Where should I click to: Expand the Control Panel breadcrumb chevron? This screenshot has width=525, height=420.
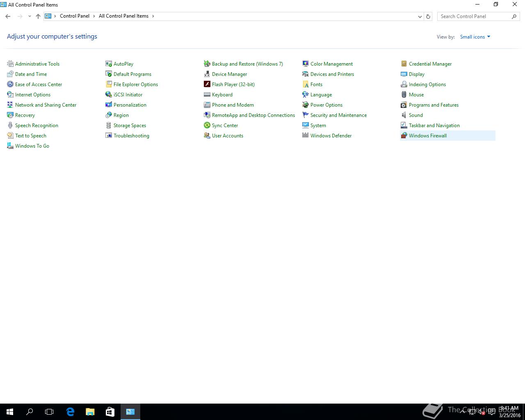pos(94,16)
